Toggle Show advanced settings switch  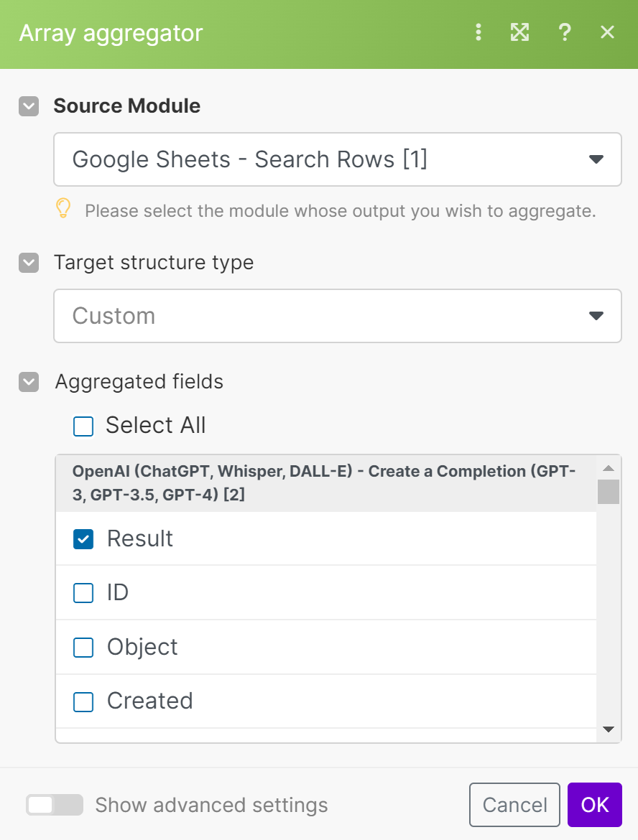pos(54,805)
